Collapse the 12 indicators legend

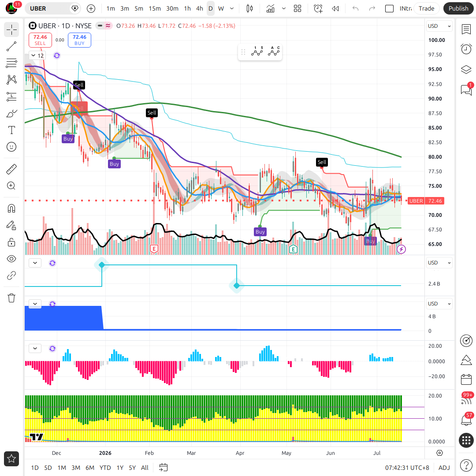pyautogui.click(x=37, y=56)
